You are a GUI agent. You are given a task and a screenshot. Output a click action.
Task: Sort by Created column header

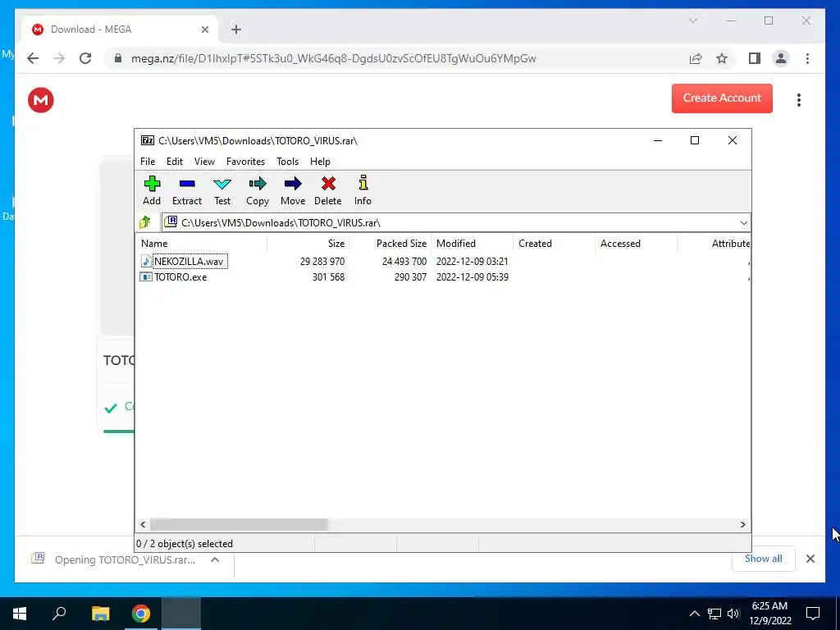tap(554, 243)
